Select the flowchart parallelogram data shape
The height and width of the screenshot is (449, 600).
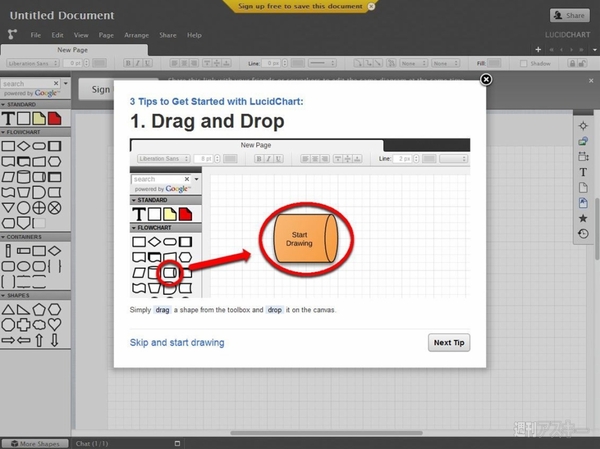pos(8,177)
